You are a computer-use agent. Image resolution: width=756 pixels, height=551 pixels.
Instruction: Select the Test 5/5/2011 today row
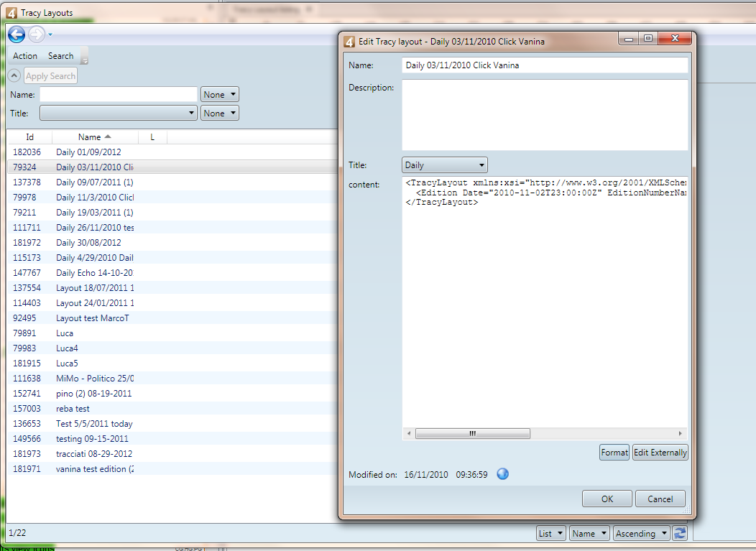point(172,424)
